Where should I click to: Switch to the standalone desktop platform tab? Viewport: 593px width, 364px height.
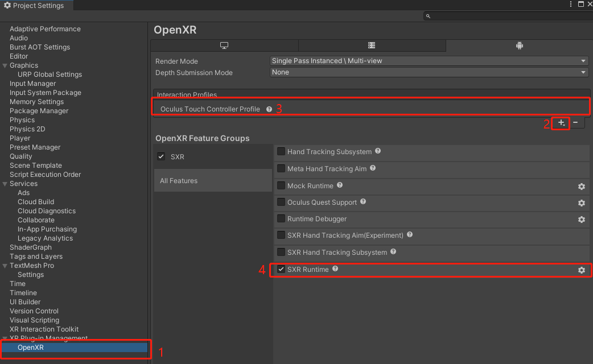[x=224, y=45]
